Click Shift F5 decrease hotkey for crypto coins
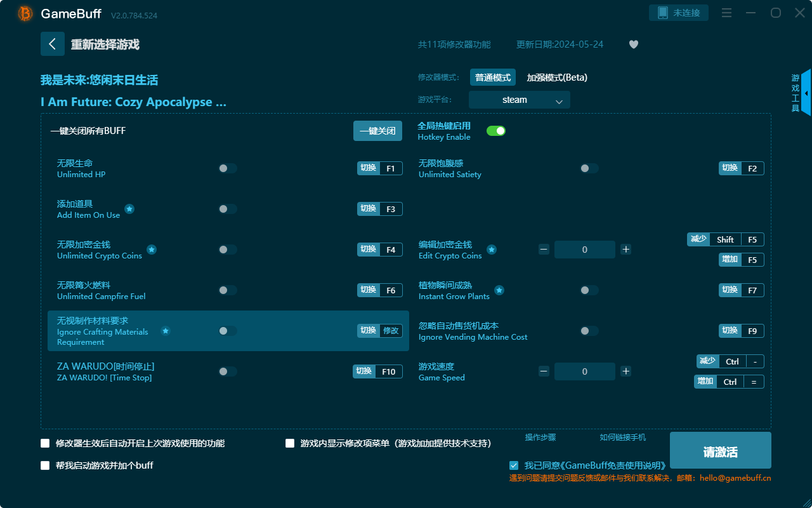Image resolution: width=812 pixels, height=508 pixels. [x=726, y=239]
